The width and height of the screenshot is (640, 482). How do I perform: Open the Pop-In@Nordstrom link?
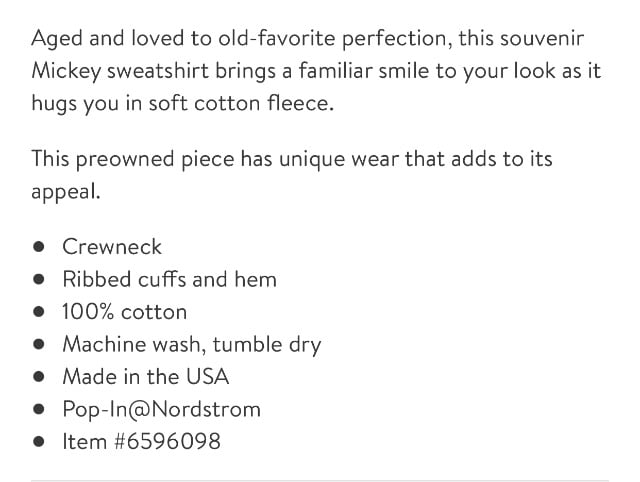pyautogui.click(x=162, y=409)
